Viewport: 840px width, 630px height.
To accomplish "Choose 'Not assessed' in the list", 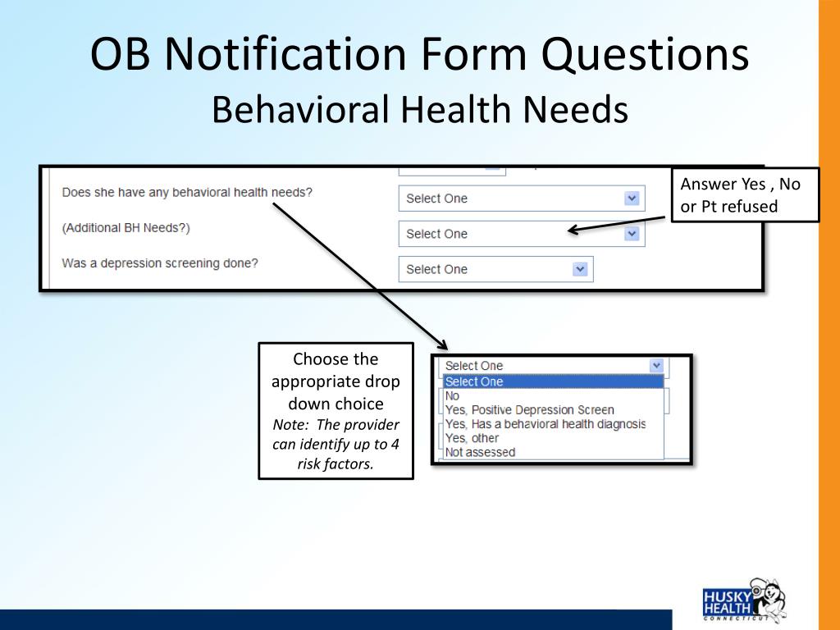I will pos(553,452).
